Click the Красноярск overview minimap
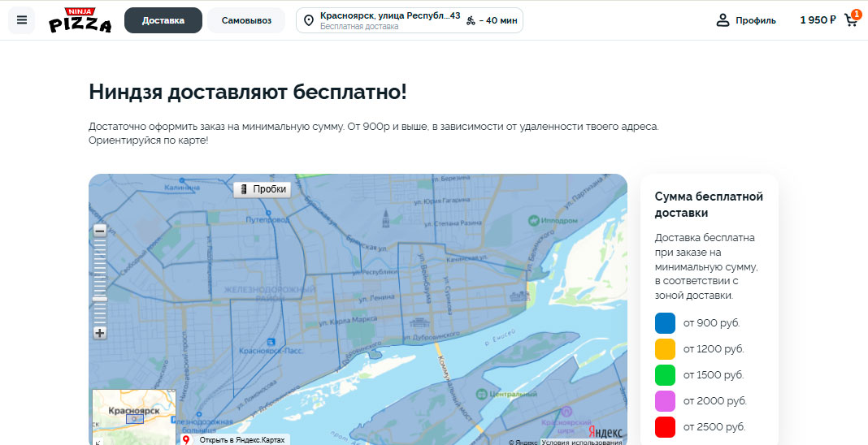868x445 pixels. tap(134, 417)
